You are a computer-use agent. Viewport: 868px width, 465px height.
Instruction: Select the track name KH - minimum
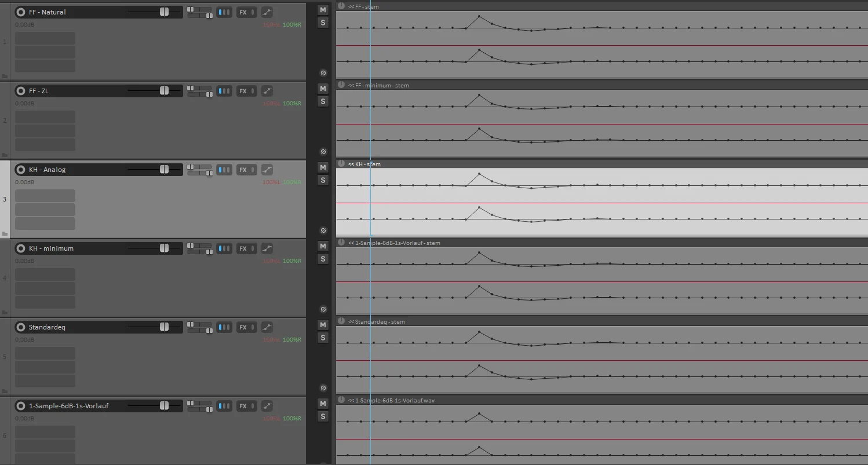pyautogui.click(x=51, y=248)
